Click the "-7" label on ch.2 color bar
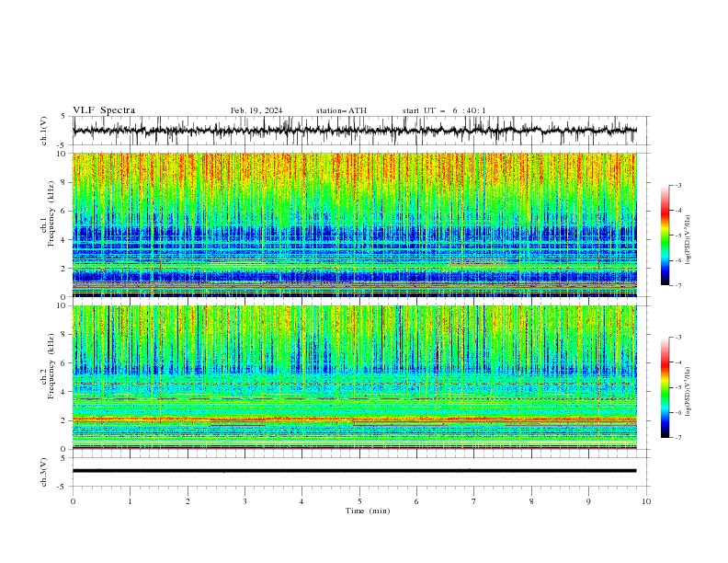 [677, 437]
